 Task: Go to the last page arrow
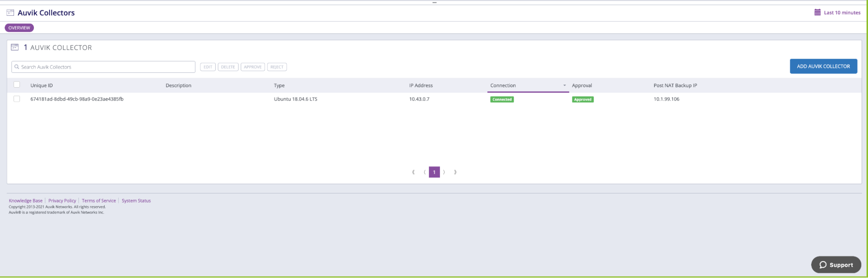pyautogui.click(x=455, y=172)
